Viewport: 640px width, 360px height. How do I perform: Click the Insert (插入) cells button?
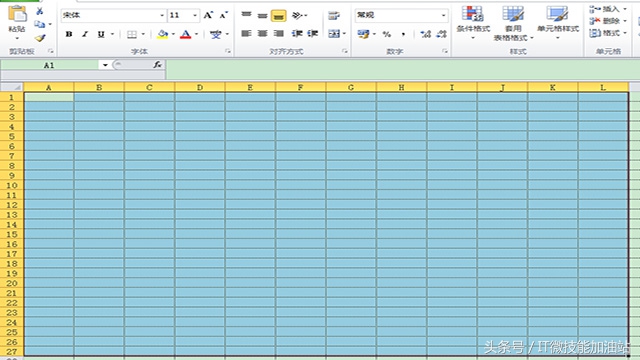607,9
